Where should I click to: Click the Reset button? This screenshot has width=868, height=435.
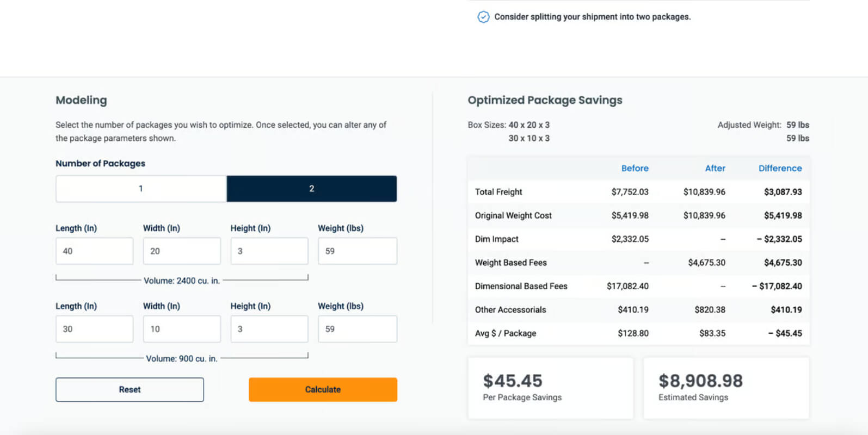pos(130,390)
